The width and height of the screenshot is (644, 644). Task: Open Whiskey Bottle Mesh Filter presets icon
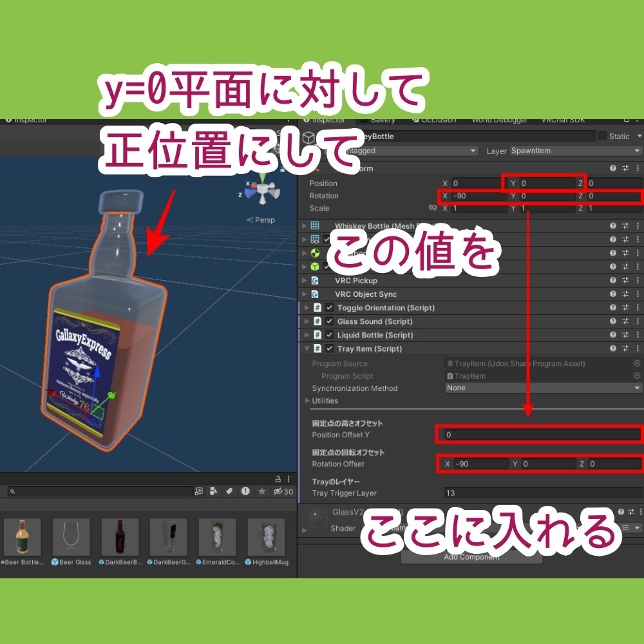pyautogui.click(x=625, y=225)
